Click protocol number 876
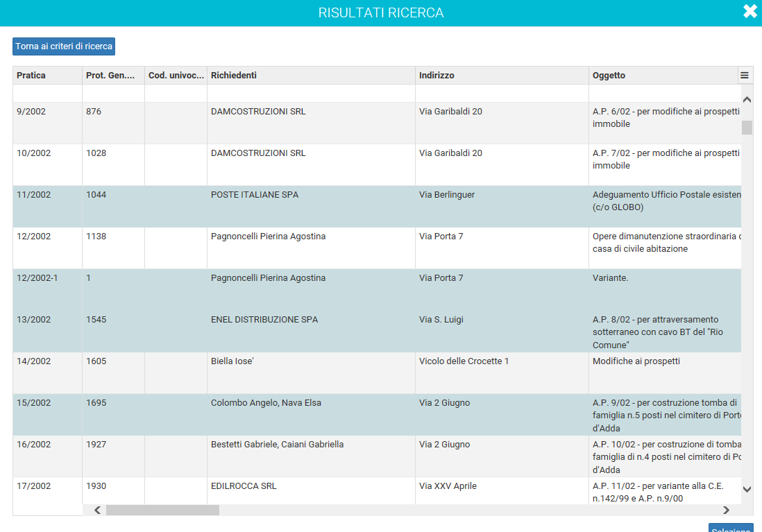This screenshot has width=762, height=532. point(94,111)
